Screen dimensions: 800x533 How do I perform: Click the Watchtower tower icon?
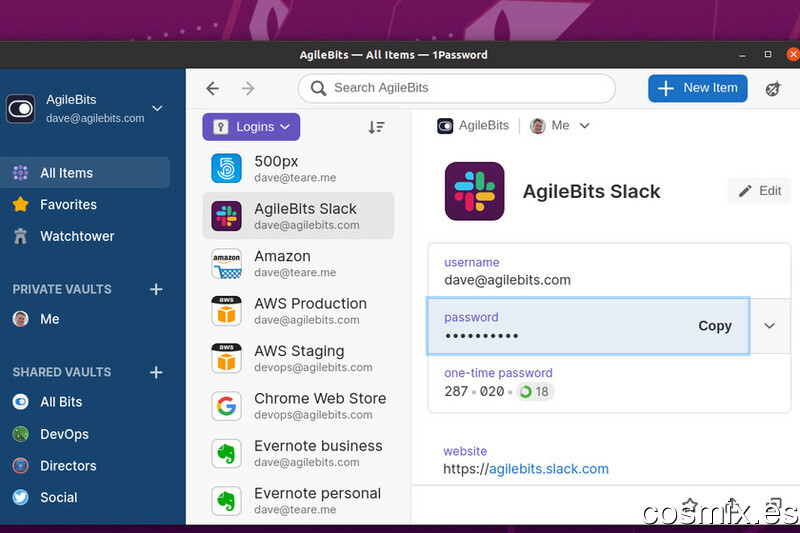click(x=20, y=236)
